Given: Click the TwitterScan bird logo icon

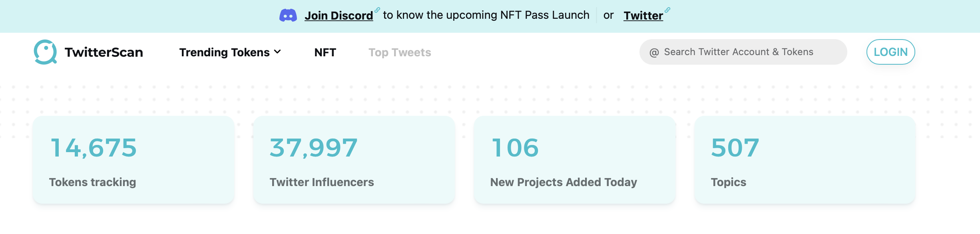Looking at the screenshot, I should click(45, 52).
